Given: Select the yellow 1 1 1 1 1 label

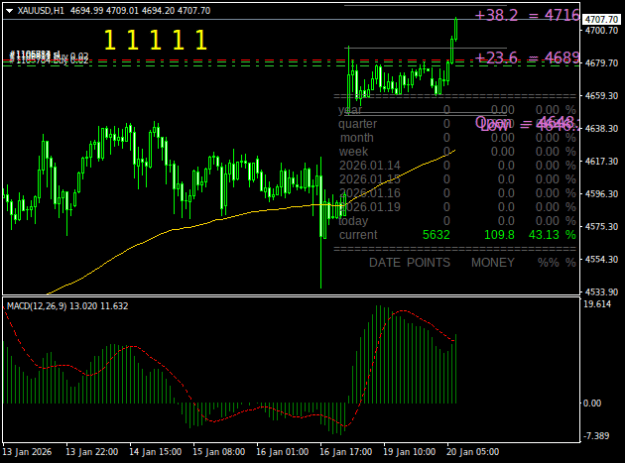Looking at the screenshot, I should pos(155,40).
